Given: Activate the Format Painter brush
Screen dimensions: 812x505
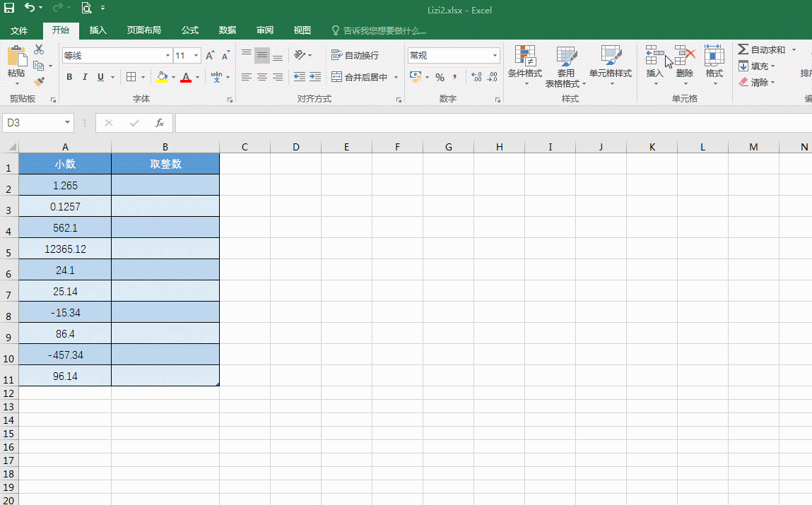Looking at the screenshot, I should 39,82.
